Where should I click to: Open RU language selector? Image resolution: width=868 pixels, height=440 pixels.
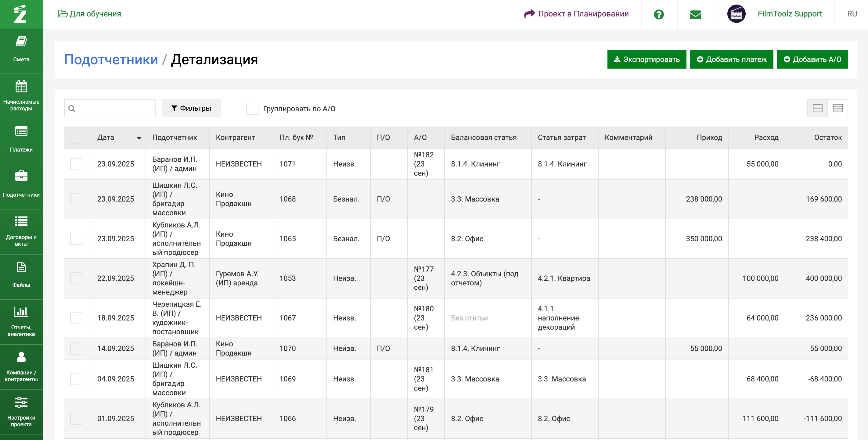pyautogui.click(x=852, y=14)
